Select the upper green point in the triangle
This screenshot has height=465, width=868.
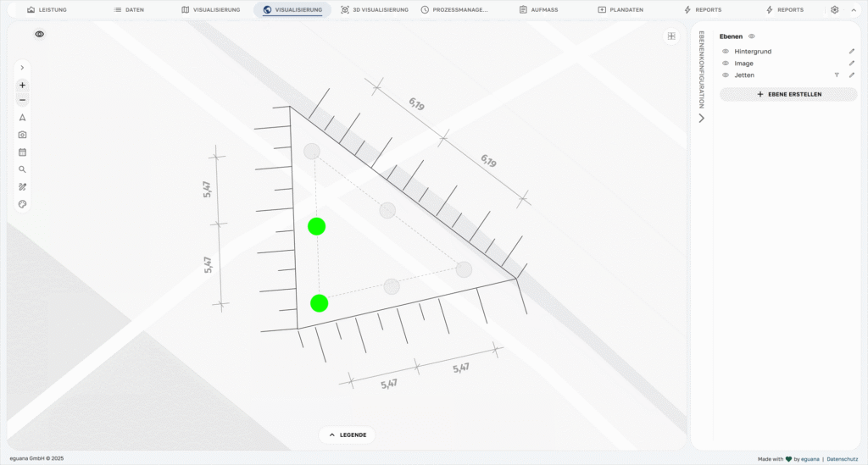pos(316,226)
